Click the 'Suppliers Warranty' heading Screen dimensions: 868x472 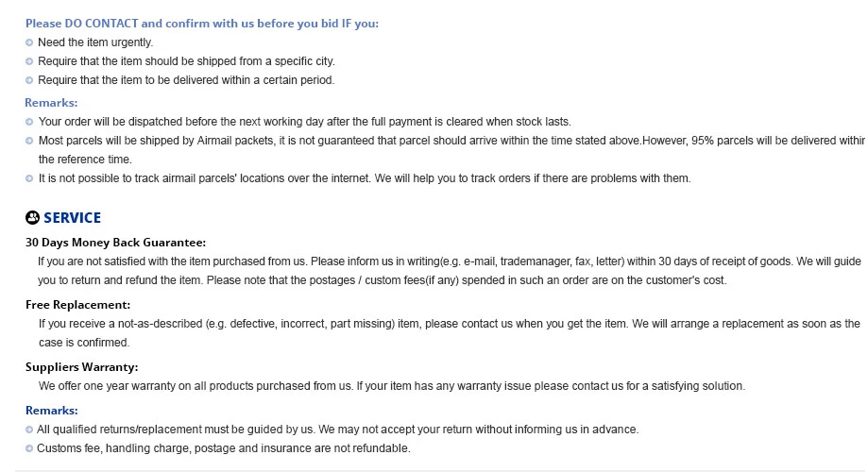82,367
